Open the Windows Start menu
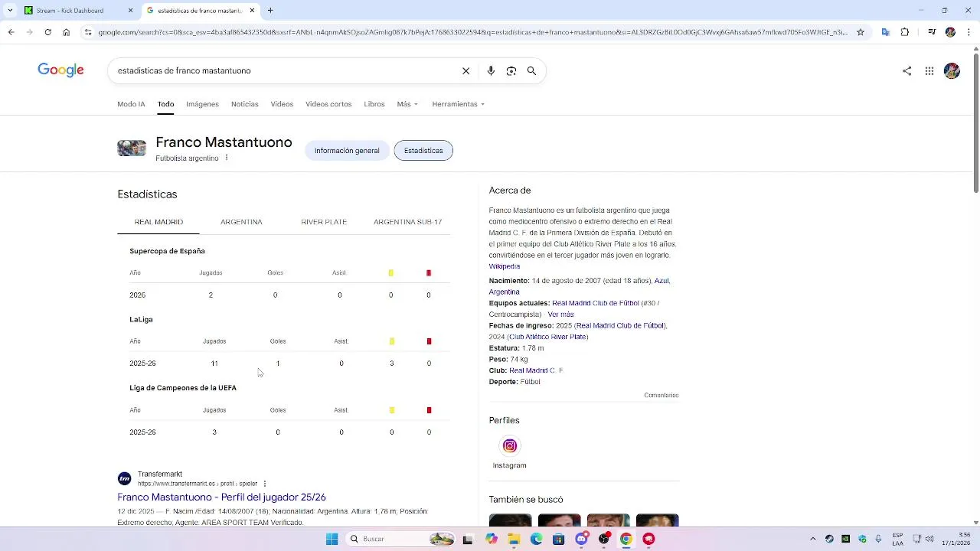The image size is (980, 551). 332,539
